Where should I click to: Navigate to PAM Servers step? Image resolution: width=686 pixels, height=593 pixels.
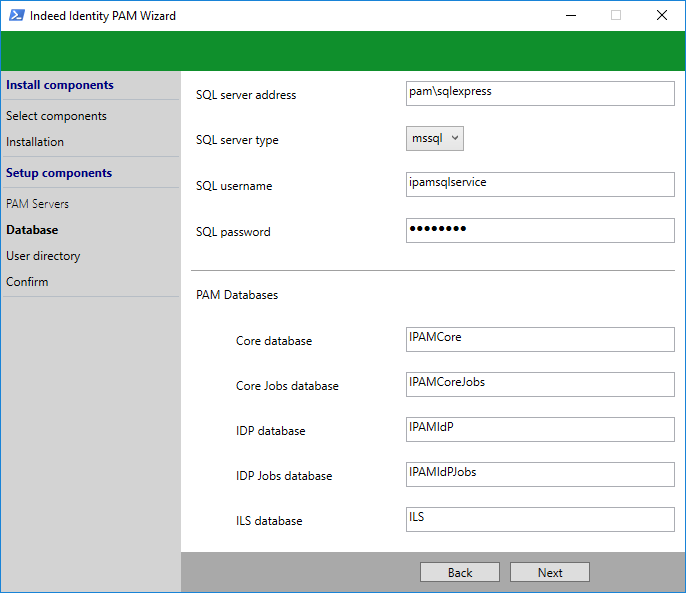click(38, 204)
